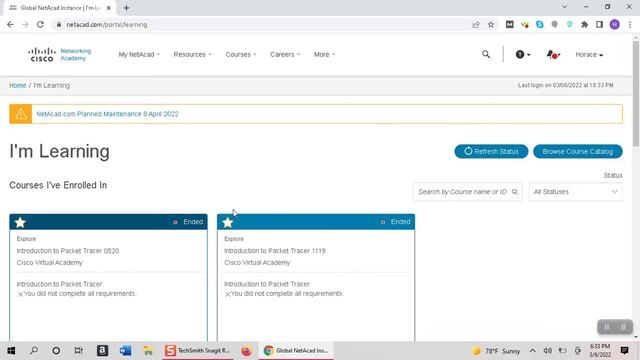640x360 pixels.
Task: Open Introduction to Packet Tracer 1119 course
Action: pyautogui.click(x=275, y=251)
